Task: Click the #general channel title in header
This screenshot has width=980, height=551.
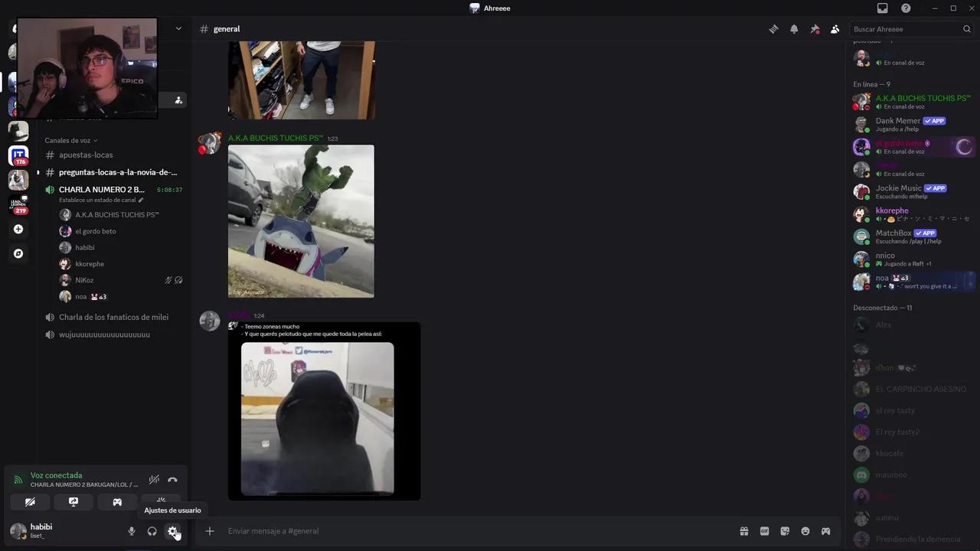Action: pos(227,29)
